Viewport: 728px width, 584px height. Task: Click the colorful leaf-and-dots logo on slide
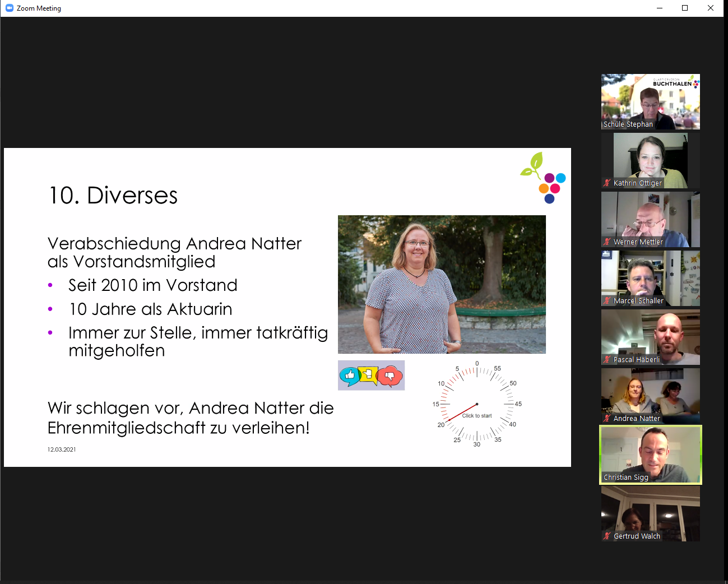click(x=543, y=178)
